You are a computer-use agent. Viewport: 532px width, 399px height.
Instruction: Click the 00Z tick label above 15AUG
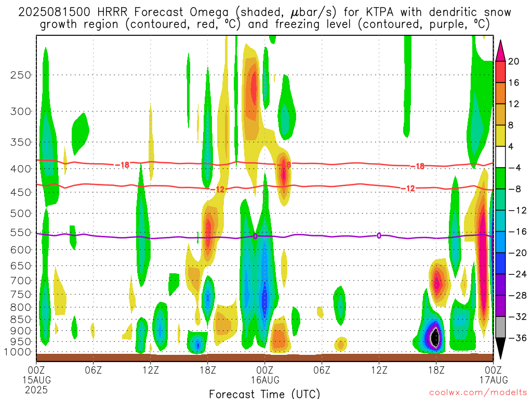(36, 369)
